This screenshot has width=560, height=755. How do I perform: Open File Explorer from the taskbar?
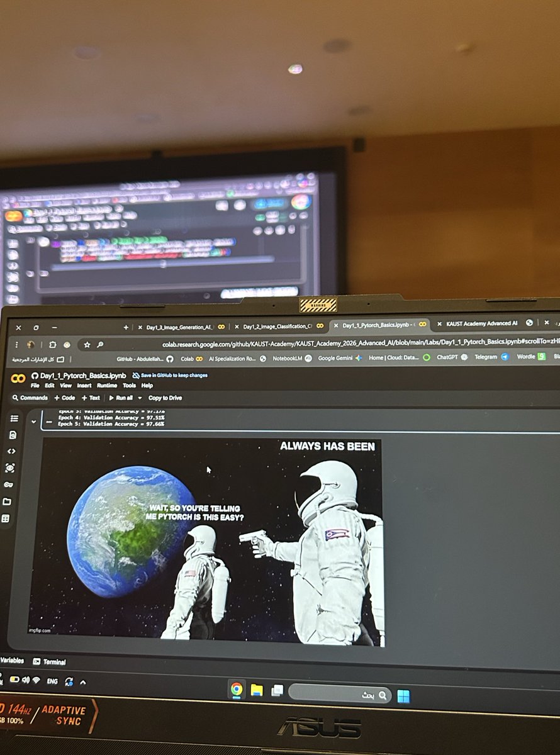pos(257,690)
